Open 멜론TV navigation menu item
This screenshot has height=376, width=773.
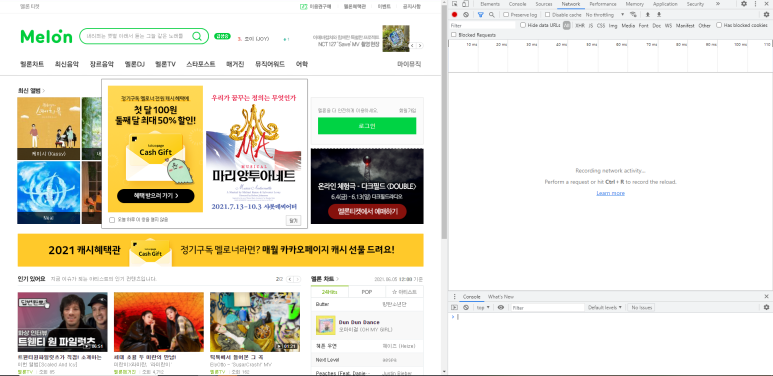coord(165,64)
